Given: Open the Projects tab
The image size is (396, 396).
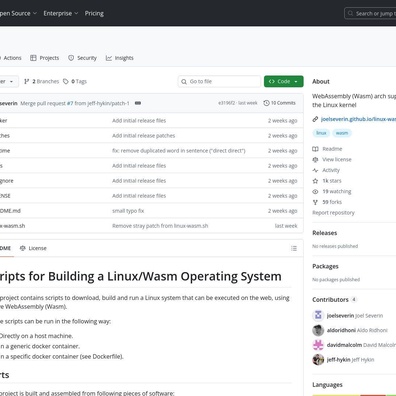Looking at the screenshot, I should (44, 58).
